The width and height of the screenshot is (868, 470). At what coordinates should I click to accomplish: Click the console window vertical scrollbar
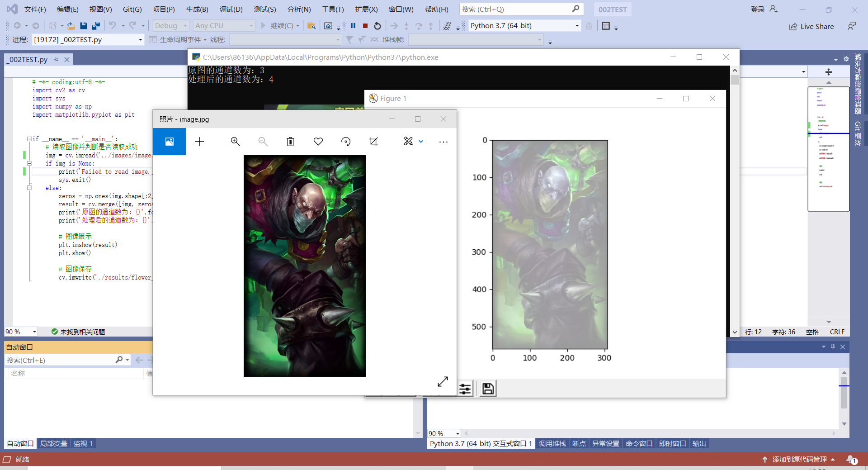pyautogui.click(x=735, y=201)
